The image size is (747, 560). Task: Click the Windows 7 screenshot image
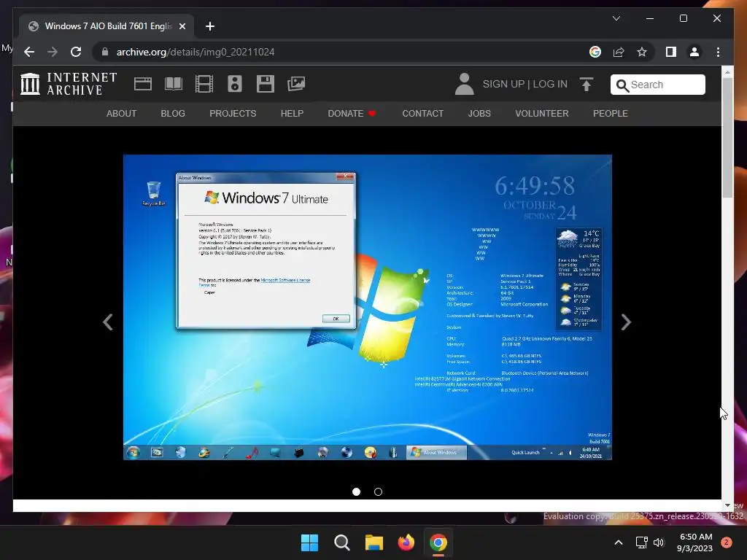click(x=368, y=307)
